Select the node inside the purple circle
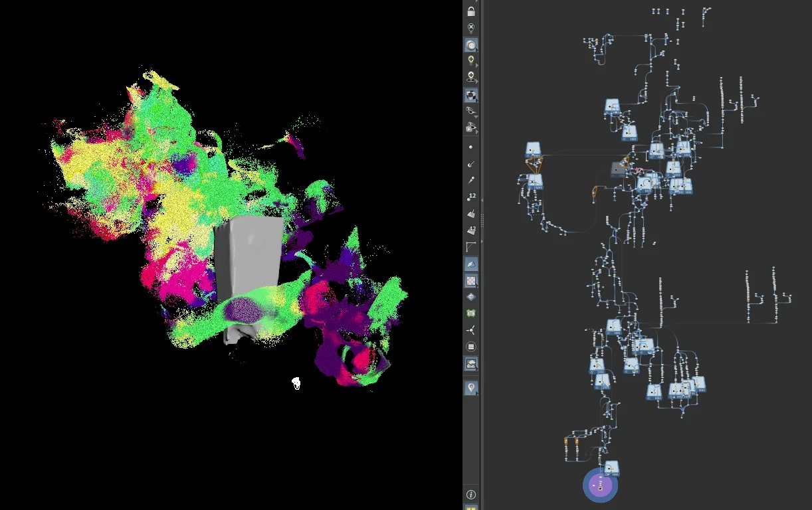812x510 pixels. tap(600, 486)
